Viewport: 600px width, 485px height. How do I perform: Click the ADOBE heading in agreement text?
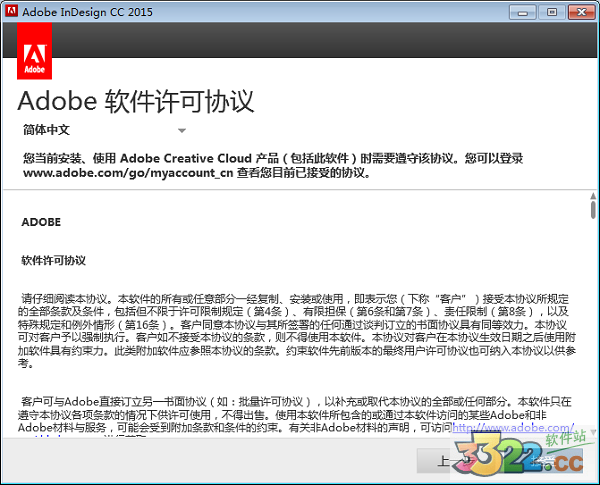click(41, 222)
